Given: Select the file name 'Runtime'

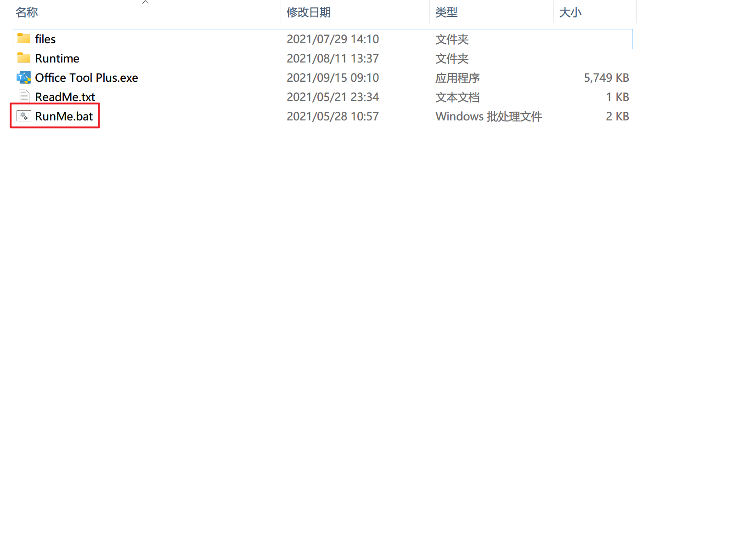Looking at the screenshot, I should [x=57, y=58].
